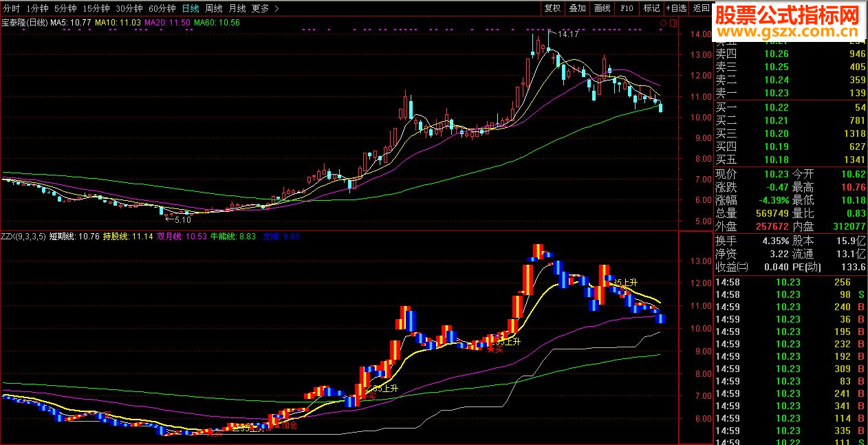
Task: Click the 双月线: 10.53 label
Action: tap(182, 237)
